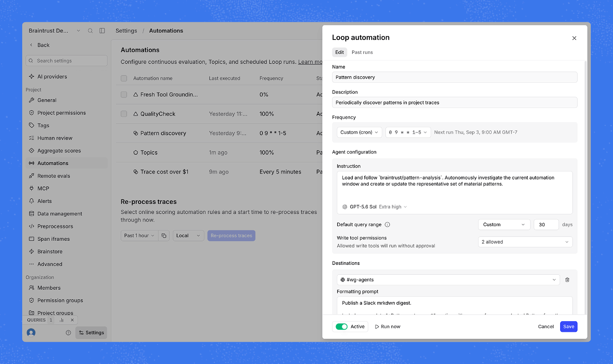Follow the Learn more link
Image resolution: width=613 pixels, height=364 pixels.
(x=310, y=62)
